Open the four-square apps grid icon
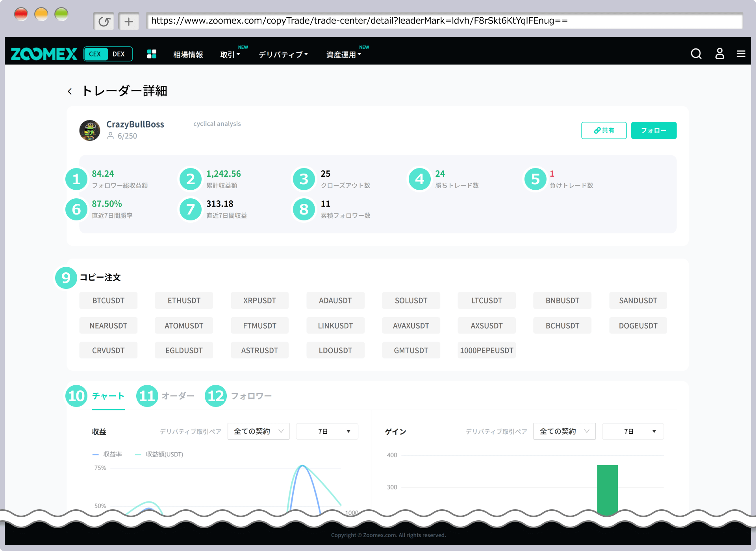The image size is (756, 551). 152,54
